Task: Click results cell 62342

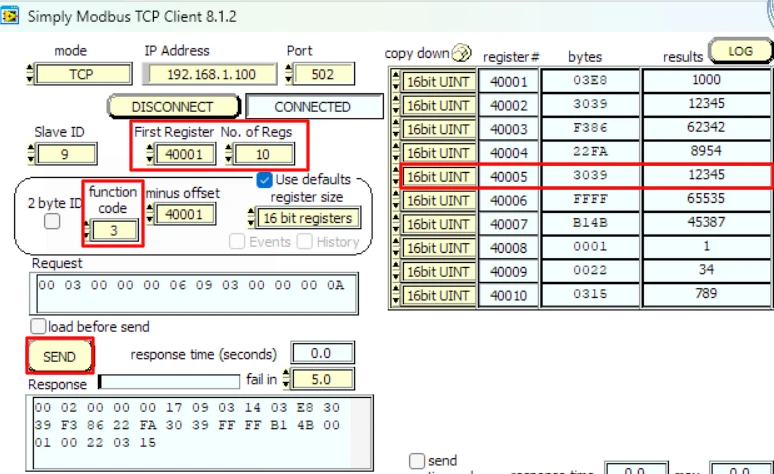Action: coord(707,127)
